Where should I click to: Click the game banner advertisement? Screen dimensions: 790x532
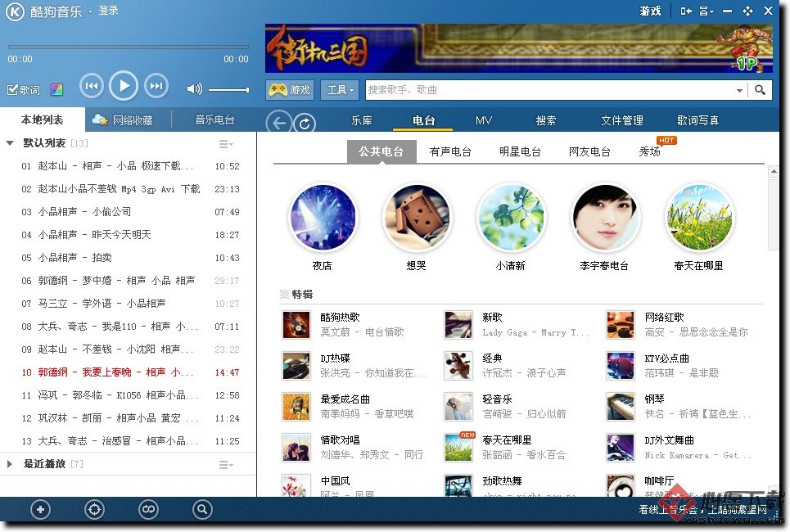click(x=519, y=48)
